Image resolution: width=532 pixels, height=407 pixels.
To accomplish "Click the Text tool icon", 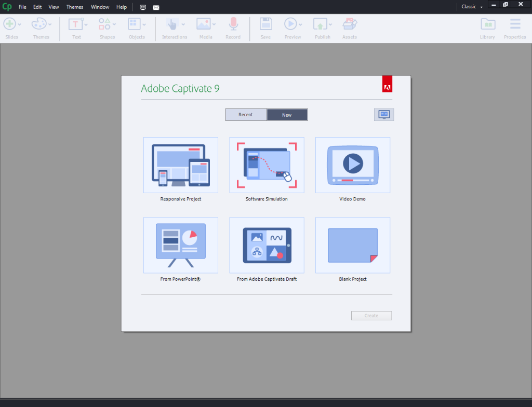I will click(x=75, y=23).
